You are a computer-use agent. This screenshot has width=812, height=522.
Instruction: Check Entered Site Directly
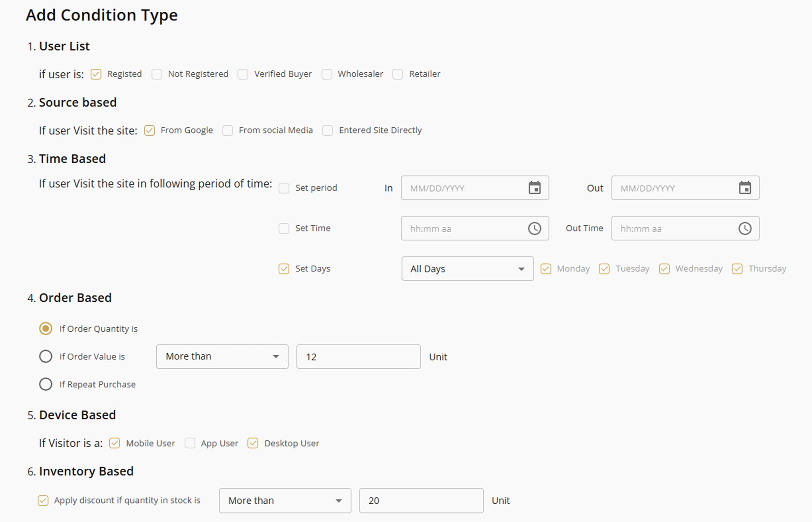(328, 130)
